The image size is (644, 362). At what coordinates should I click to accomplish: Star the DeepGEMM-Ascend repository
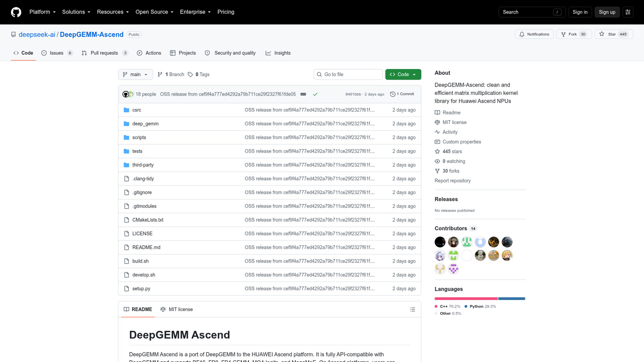(x=614, y=34)
